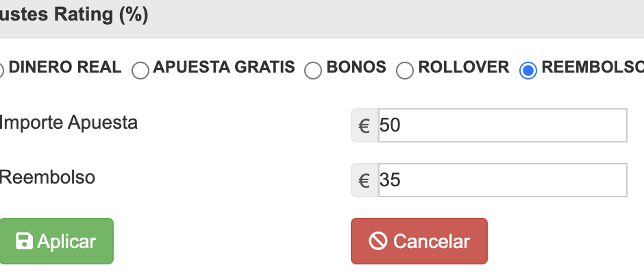The height and width of the screenshot is (274, 644).
Task: Click the euro symbol beside Reembolso field
Action: (x=364, y=180)
